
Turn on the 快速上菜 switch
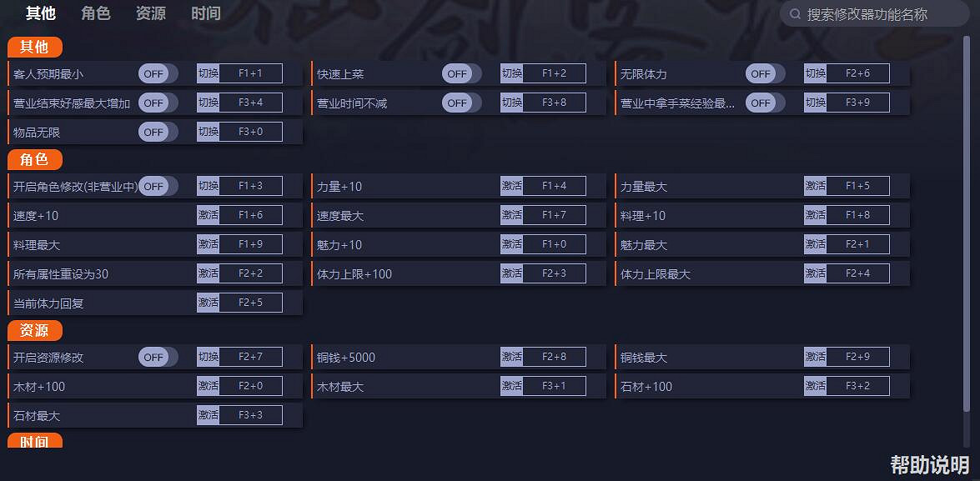coord(459,73)
